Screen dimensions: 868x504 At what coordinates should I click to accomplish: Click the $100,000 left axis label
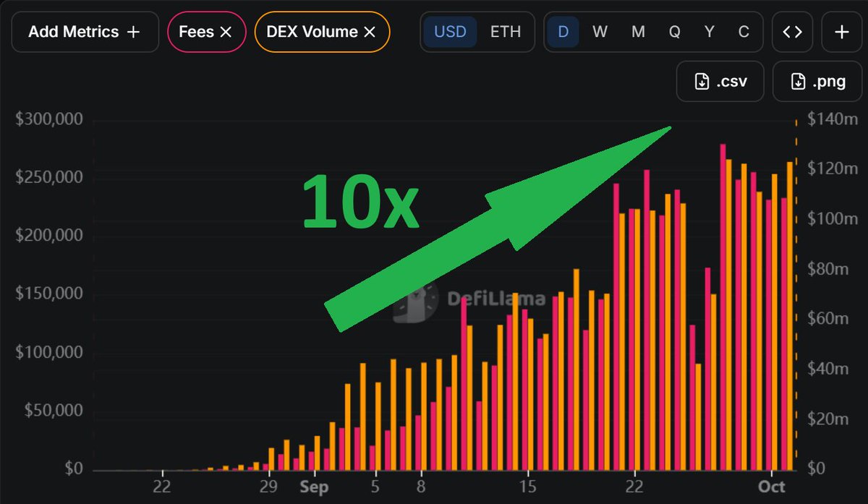click(48, 353)
